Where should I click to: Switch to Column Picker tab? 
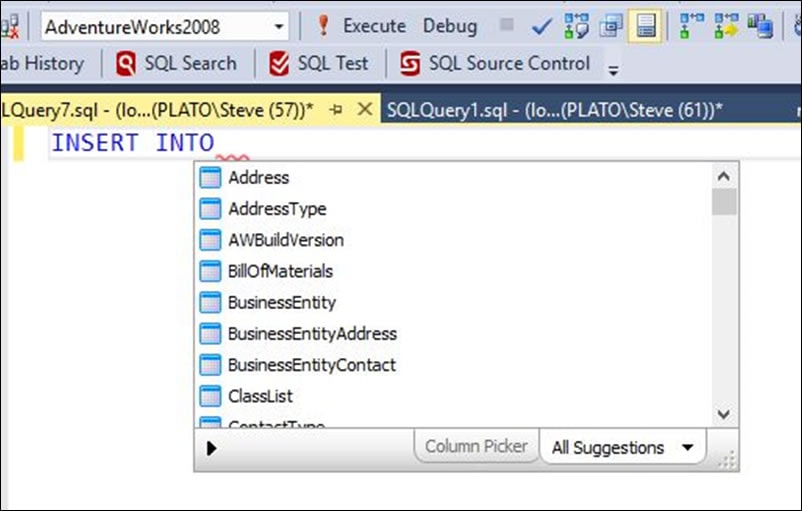(476, 446)
